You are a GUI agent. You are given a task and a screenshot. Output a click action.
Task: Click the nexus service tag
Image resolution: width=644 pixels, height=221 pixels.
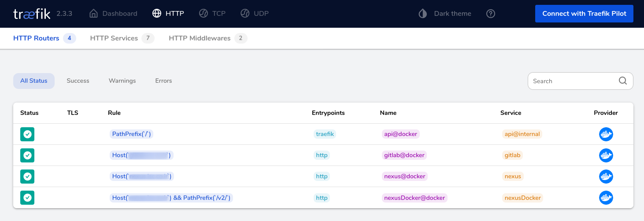click(x=513, y=176)
